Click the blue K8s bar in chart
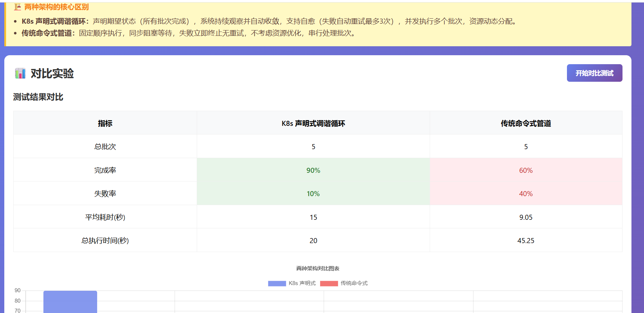Image resolution: width=644 pixels, height=313 pixels. click(70, 302)
